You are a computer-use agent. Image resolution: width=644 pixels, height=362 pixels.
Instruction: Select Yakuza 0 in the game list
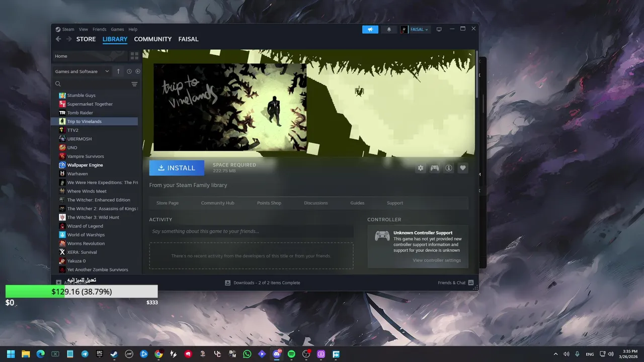95,261
